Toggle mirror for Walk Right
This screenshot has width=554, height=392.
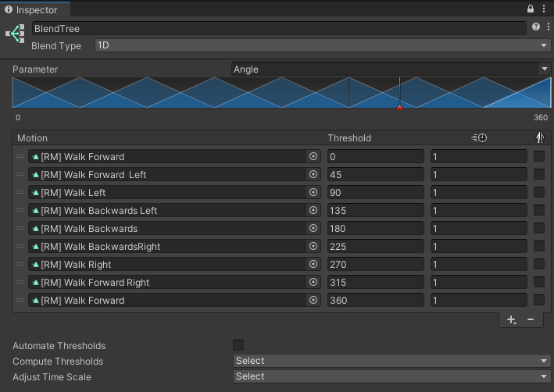(x=539, y=264)
